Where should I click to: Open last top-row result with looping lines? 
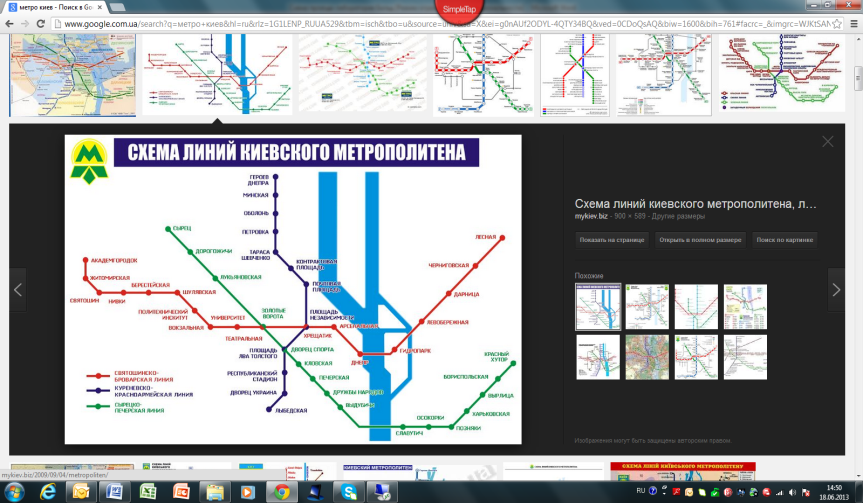782,75
